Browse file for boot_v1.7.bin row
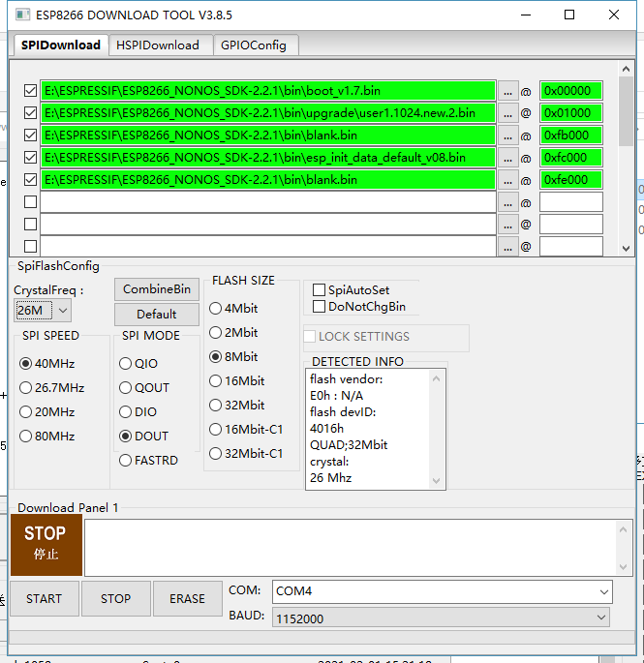The width and height of the screenshot is (644, 663). click(x=507, y=91)
